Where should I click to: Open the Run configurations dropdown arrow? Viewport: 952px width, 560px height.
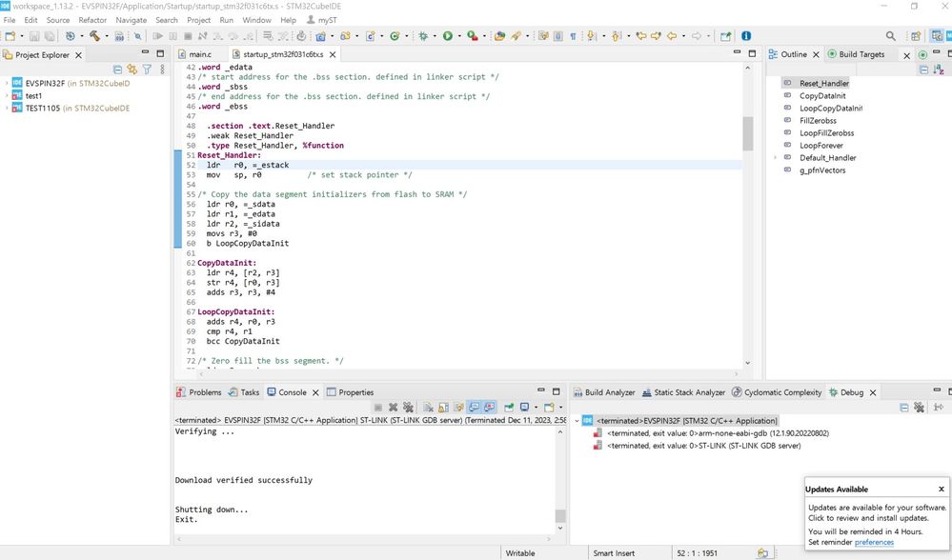tap(459, 36)
